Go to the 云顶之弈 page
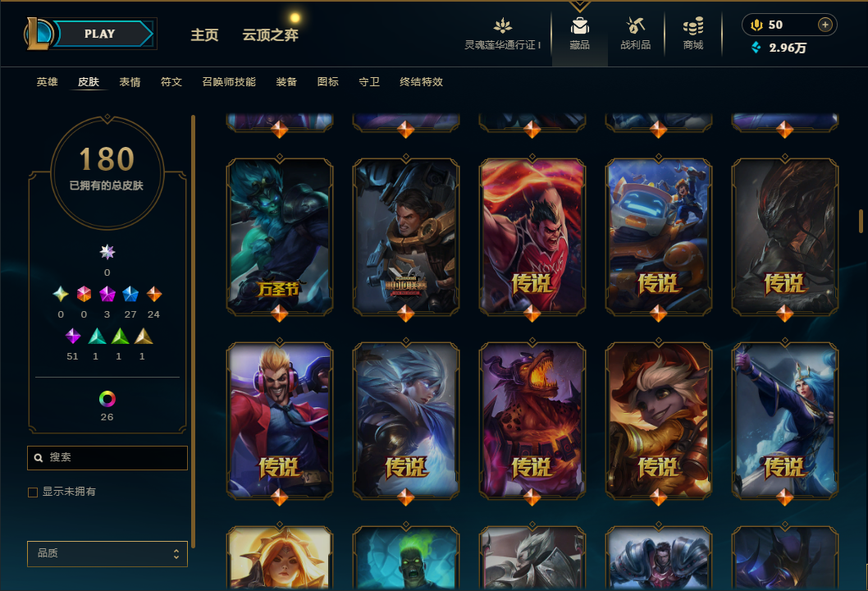868x591 pixels. point(270,35)
